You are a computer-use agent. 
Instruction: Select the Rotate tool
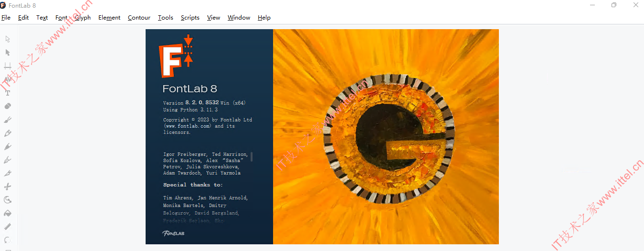click(8, 240)
